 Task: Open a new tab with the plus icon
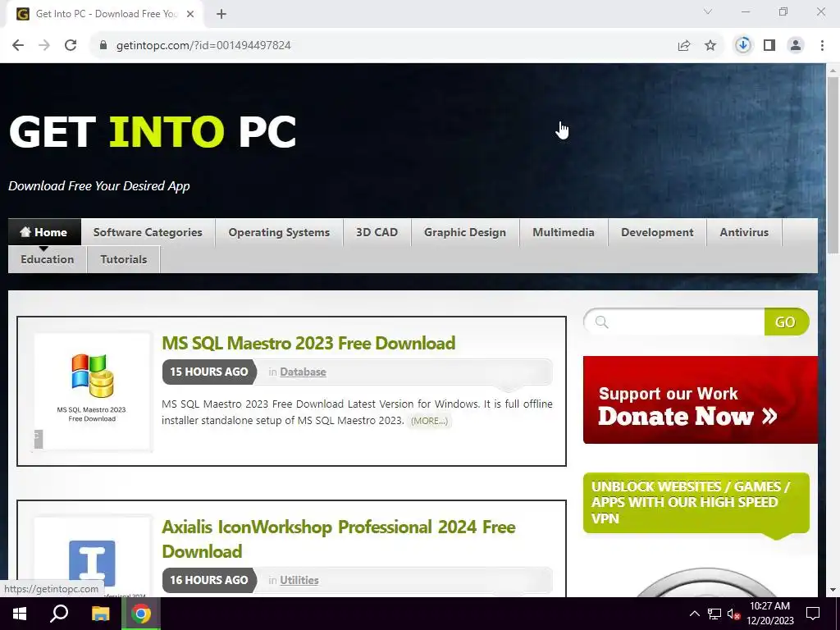(221, 14)
